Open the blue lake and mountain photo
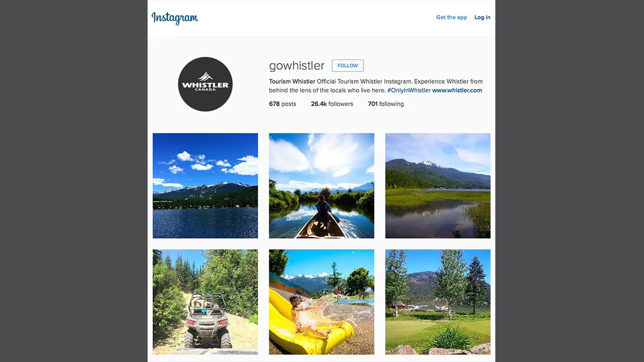 tap(205, 186)
